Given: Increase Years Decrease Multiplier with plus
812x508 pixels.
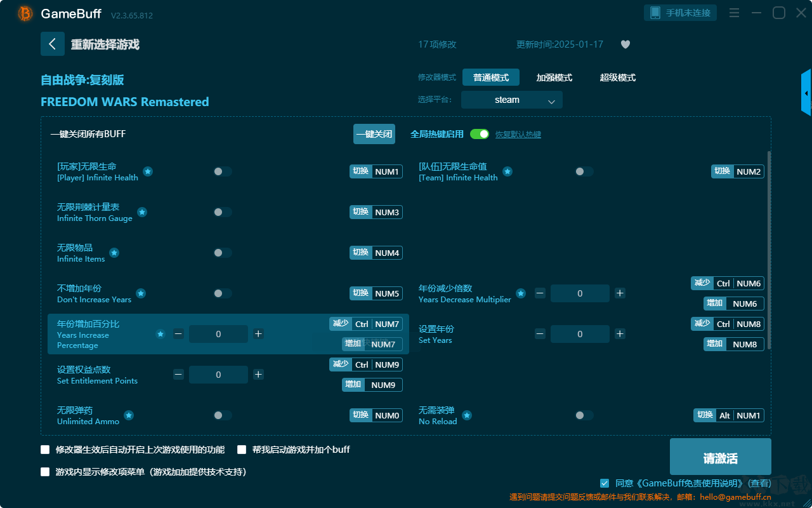Looking at the screenshot, I should tap(620, 293).
